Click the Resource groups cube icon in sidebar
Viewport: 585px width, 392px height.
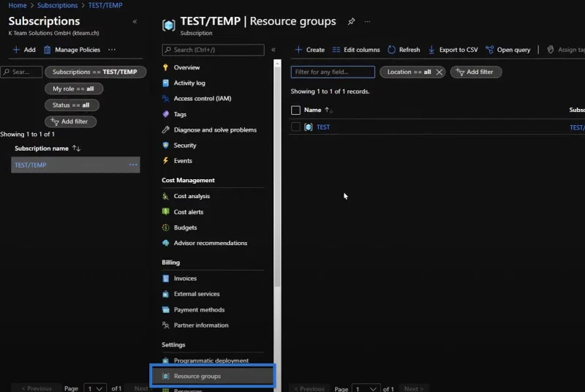click(166, 376)
